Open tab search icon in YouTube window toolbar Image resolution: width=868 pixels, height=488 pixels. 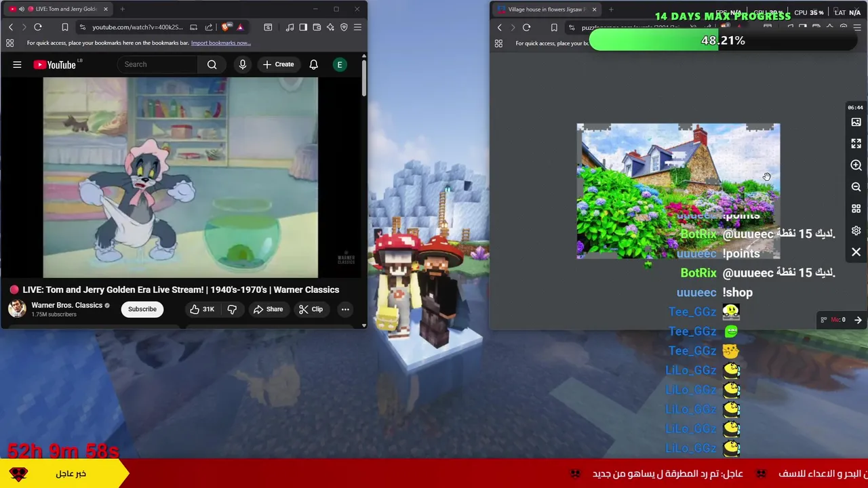[268, 27]
